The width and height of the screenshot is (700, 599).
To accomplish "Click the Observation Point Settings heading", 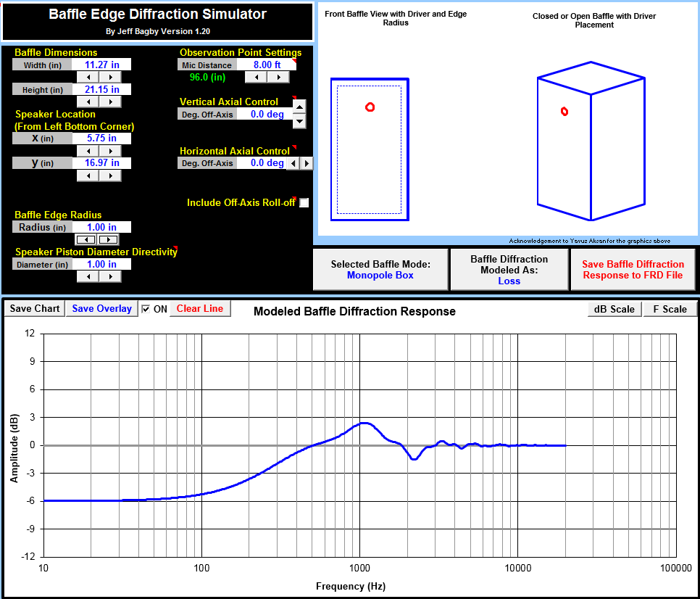I will (x=241, y=53).
